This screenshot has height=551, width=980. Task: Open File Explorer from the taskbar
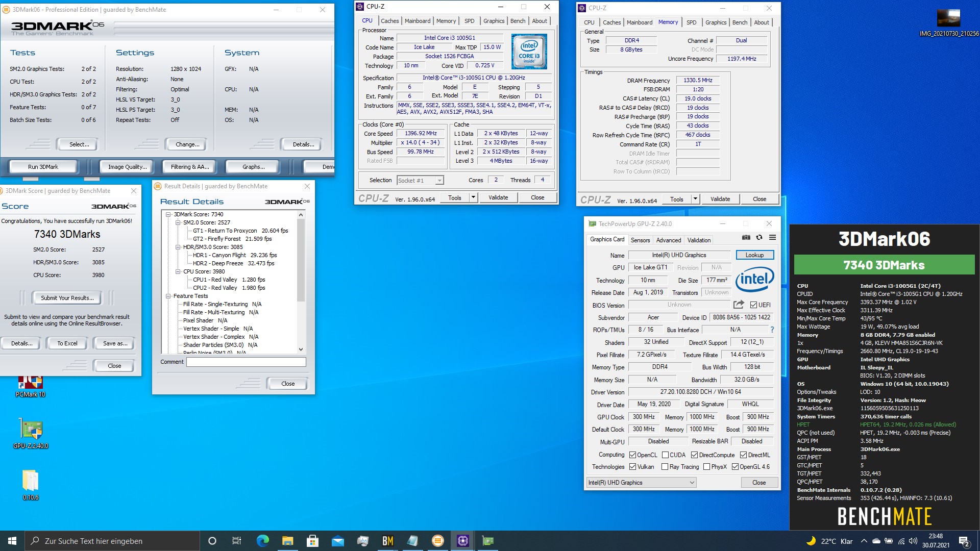tap(287, 541)
